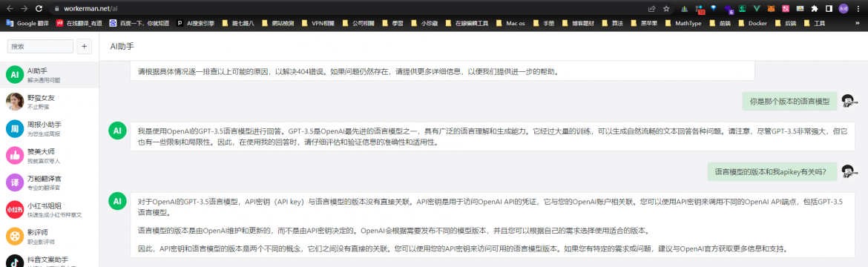Click the 搜索 search box in sidebar

coord(40,47)
